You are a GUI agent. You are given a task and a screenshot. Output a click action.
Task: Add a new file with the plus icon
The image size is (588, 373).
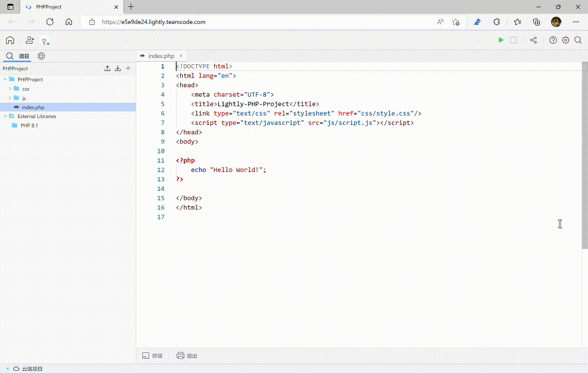(128, 68)
